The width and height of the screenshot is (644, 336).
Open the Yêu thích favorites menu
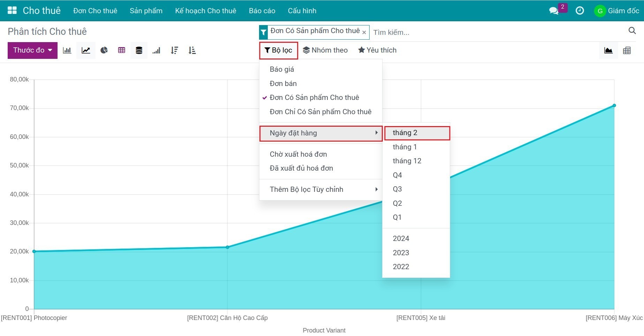click(x=377, y=50)
